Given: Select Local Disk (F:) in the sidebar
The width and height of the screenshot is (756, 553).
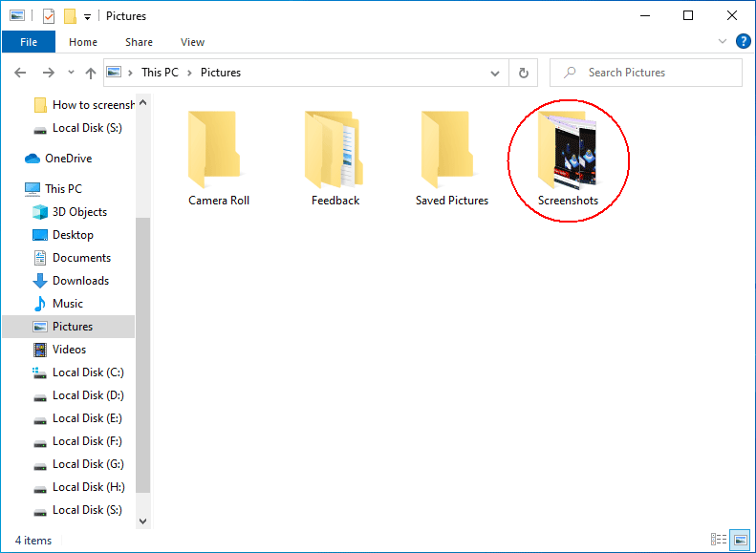Looking at the screenshot, I should pos(77,441).
